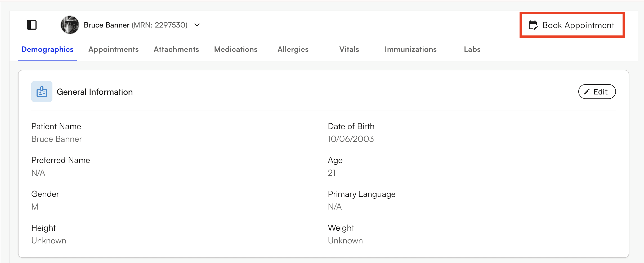Open the Vitals tab
The image size is (644, 263).
point(349,49)
